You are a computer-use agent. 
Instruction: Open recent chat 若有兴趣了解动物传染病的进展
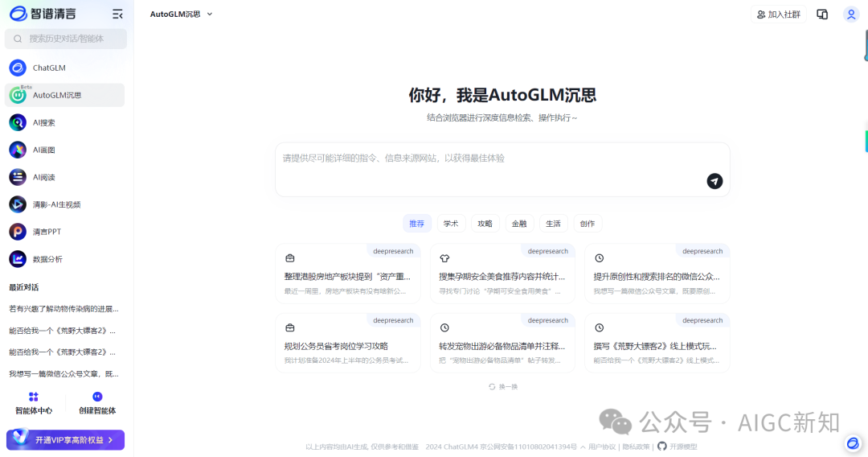[64, 308]
